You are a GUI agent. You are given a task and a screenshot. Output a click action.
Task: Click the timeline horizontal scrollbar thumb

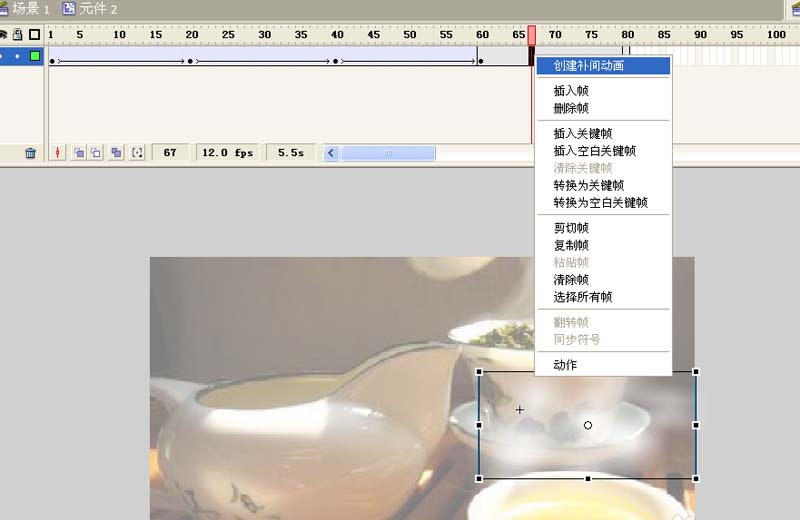coord(388,153)
